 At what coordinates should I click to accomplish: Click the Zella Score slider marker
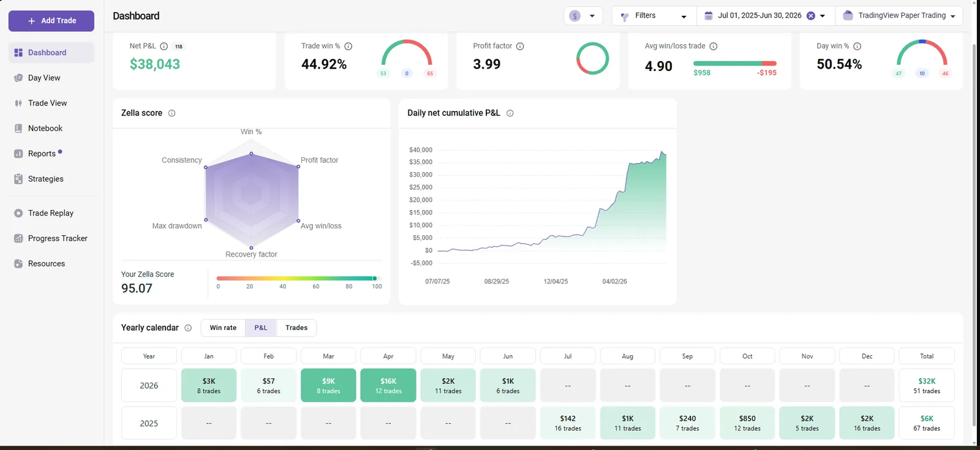(375, 279)
